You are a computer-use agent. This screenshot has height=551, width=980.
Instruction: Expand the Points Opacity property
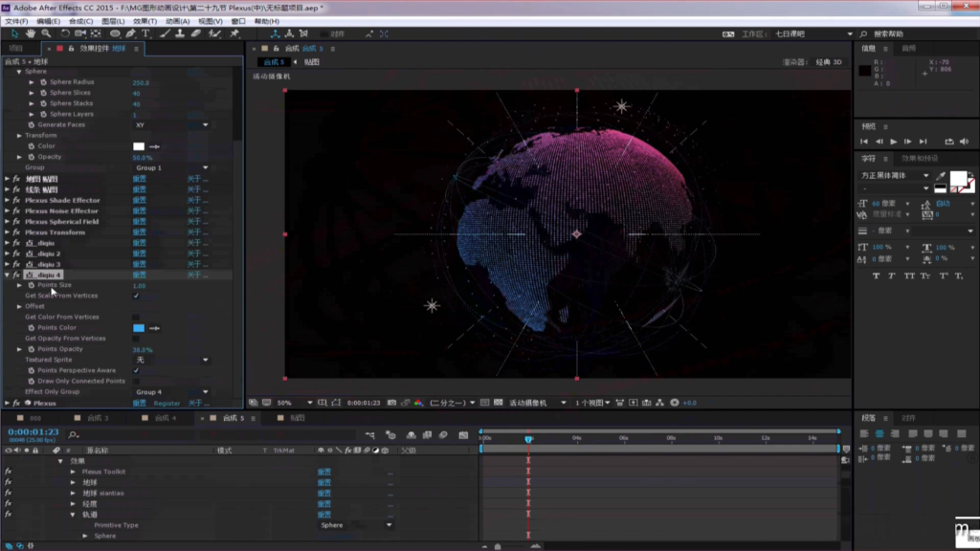pyautogui.click(x=19, y=349)
